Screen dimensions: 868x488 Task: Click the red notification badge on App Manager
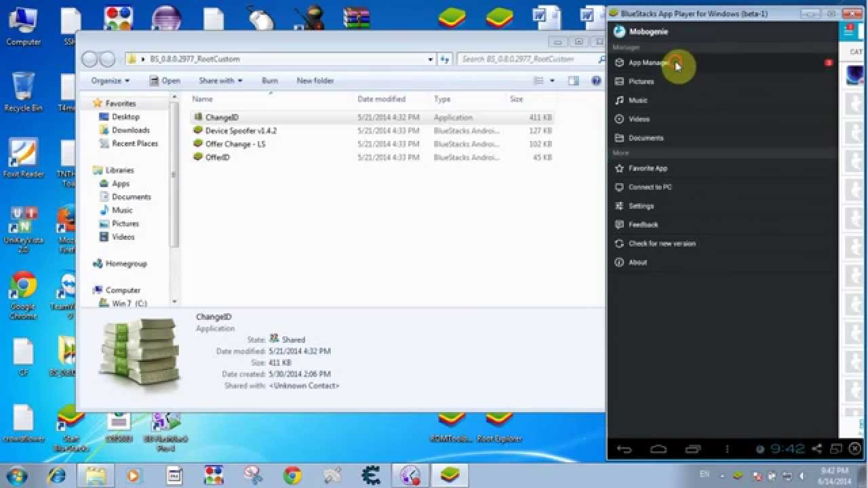point(829,62)
